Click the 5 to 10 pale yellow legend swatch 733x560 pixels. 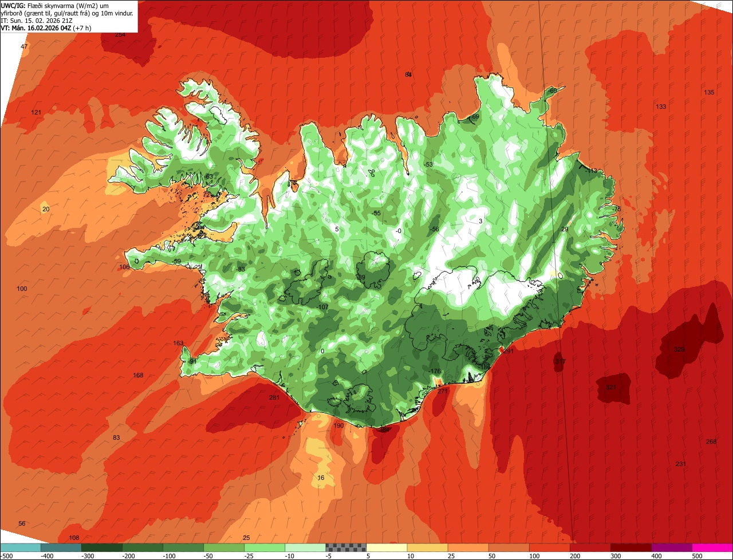point(387,547)
